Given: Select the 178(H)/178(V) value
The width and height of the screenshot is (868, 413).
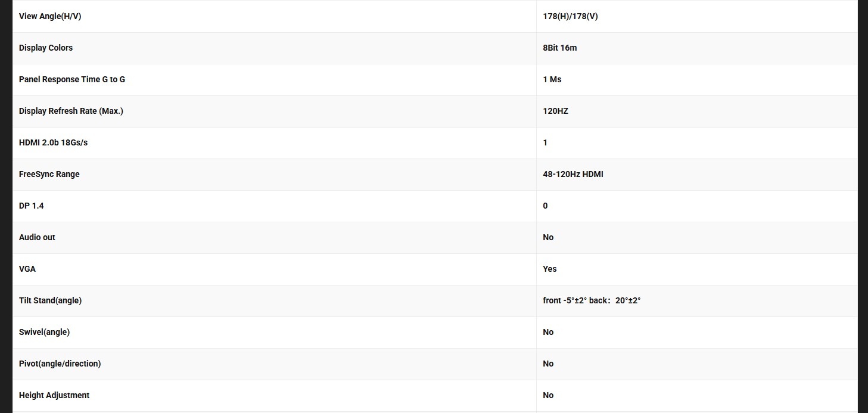Looking at the screenshot, I should tap(570, 16).
